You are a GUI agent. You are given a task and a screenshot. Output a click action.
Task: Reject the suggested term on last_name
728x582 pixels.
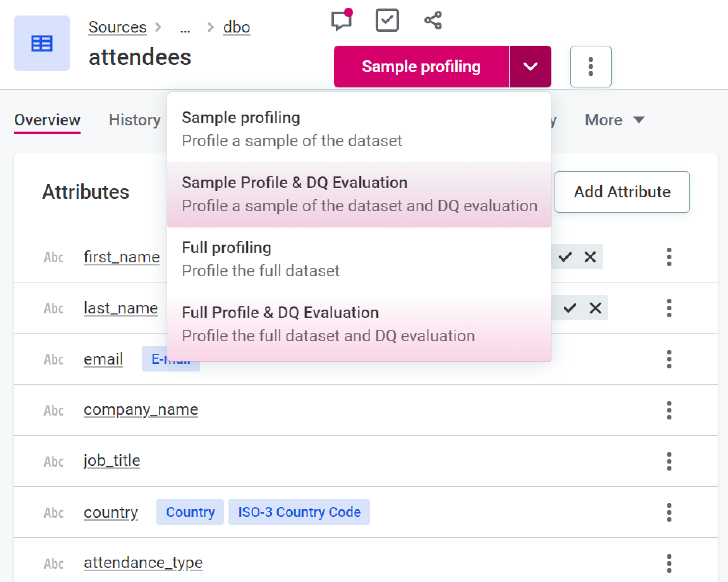coord(596,308)
